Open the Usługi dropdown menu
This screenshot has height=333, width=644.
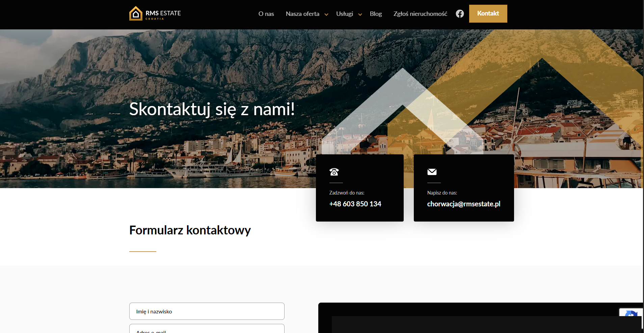pos(344,14)
